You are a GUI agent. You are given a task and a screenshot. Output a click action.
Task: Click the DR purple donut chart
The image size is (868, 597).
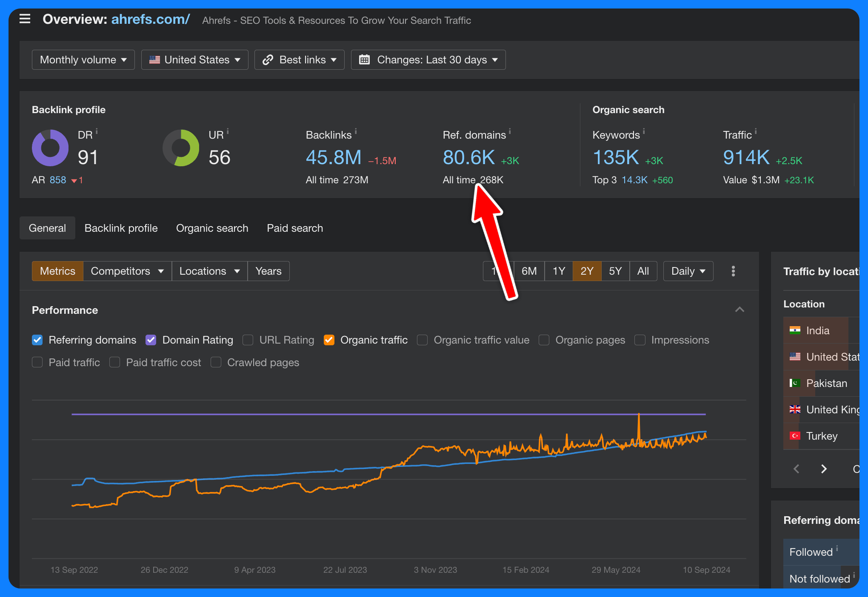click(50, 148)
